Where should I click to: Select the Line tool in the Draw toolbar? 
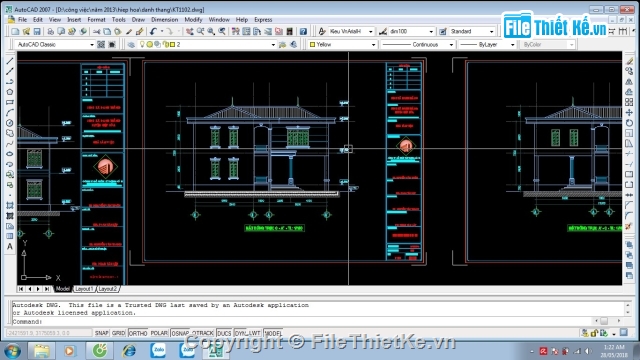point(10,61)
